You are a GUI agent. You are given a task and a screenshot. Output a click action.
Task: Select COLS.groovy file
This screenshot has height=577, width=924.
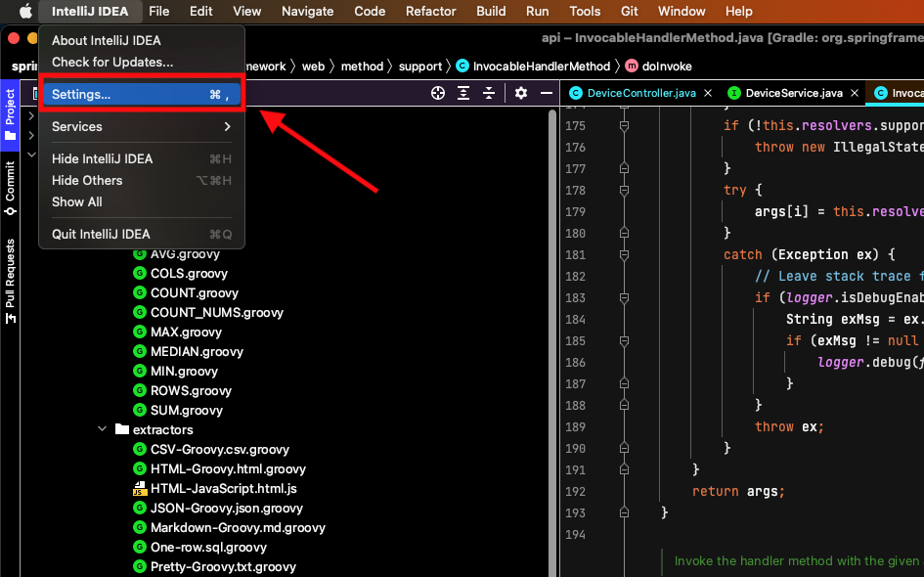189,274
